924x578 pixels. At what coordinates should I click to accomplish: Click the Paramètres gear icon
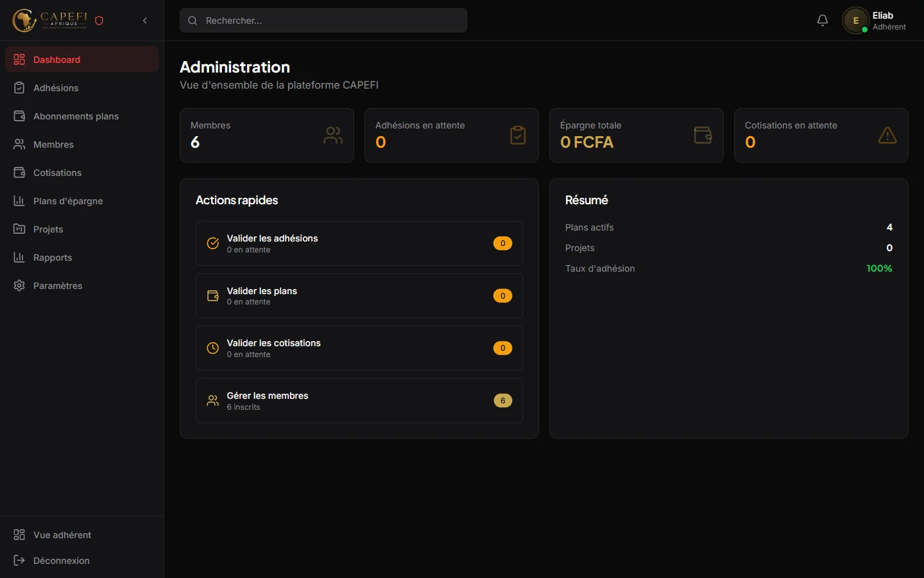[x=19, y=285]
